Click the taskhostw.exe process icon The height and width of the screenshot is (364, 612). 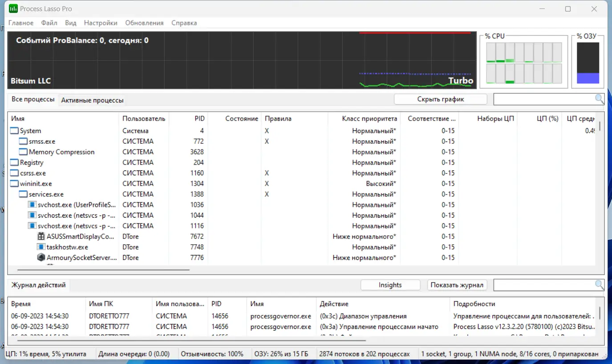[x=41, y=247]
